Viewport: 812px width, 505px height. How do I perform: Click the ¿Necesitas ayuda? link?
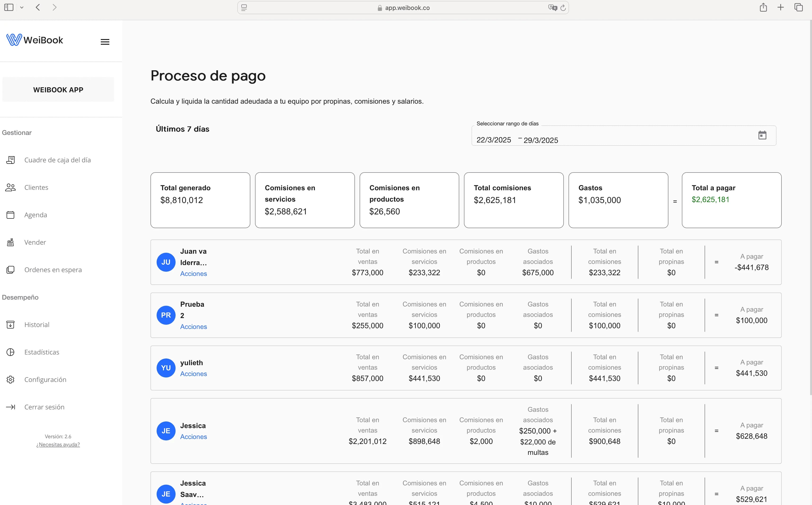tap(58, 444)
